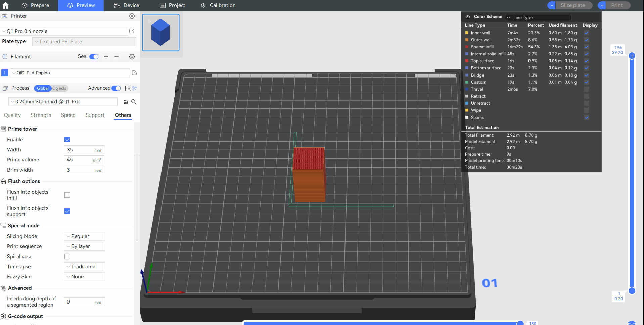This screenshot has height=325, width=644.
Task: Expand the Color Scheme Line Type dropdown
Action: pyautogui.click(x=538, y=17)
